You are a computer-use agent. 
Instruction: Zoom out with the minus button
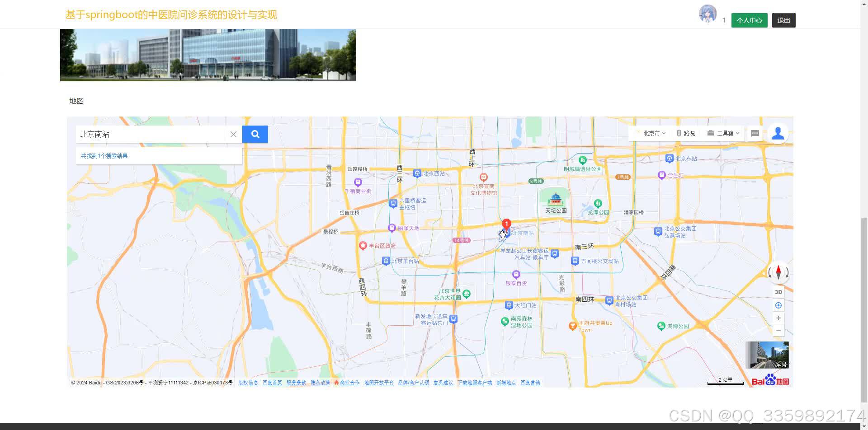pyautogui.click(x=778, y=330)
